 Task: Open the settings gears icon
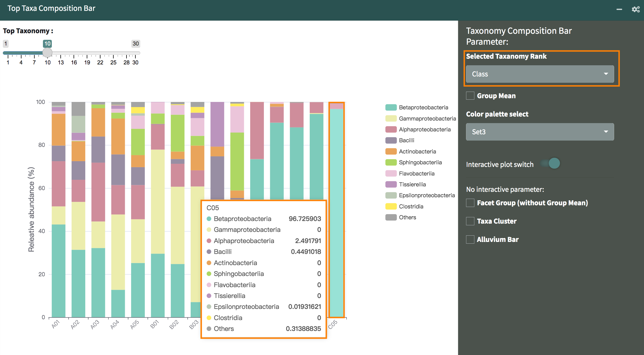[635, 9]
